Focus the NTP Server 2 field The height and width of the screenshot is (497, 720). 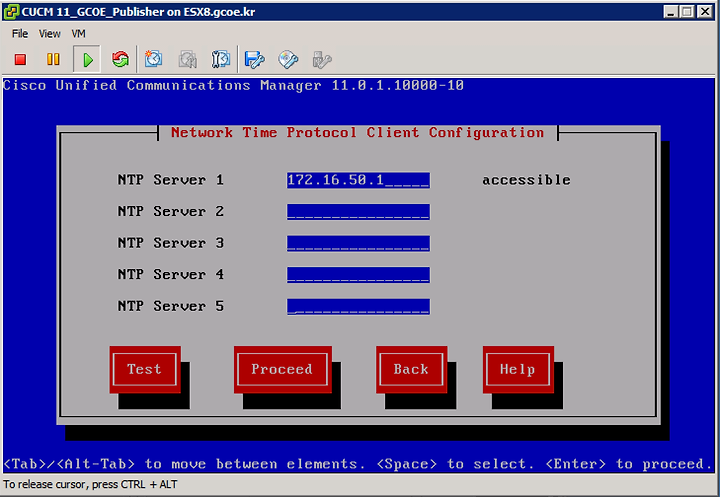(x=358, y=212)
